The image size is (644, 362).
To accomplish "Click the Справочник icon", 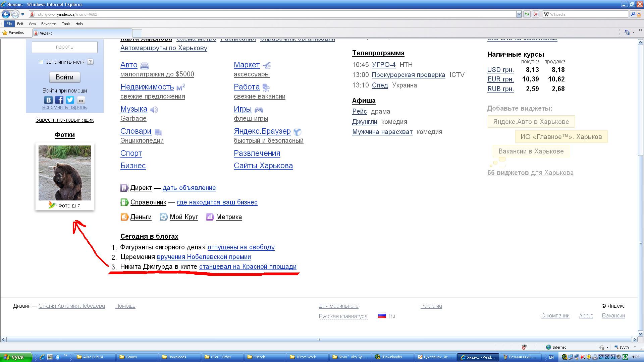I will pyautogui.click(x=124, y=202).
